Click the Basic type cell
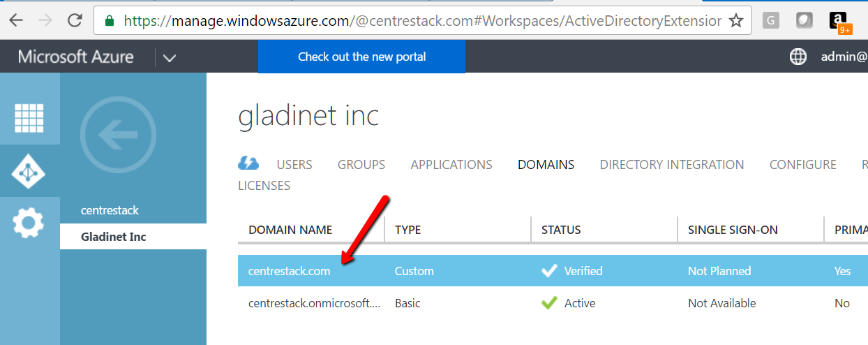Viewport: 868px width, 345px height. pyautogui.click(x=407, y=303)
